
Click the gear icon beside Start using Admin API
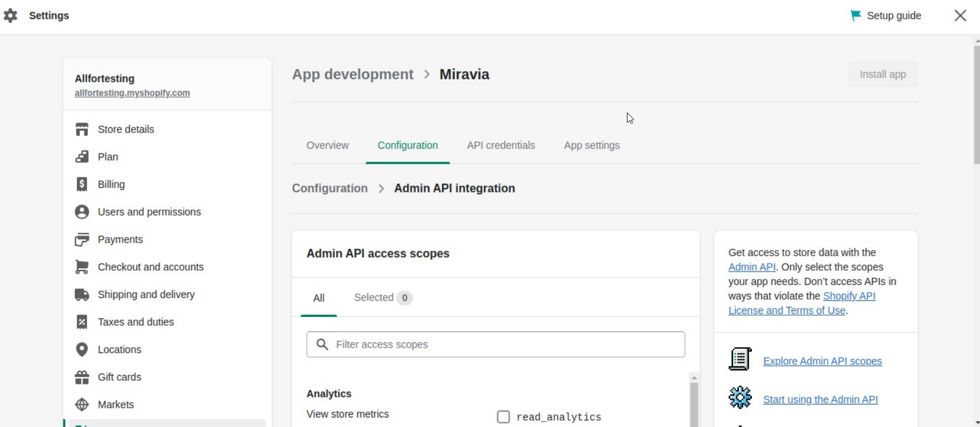point(740,397)
